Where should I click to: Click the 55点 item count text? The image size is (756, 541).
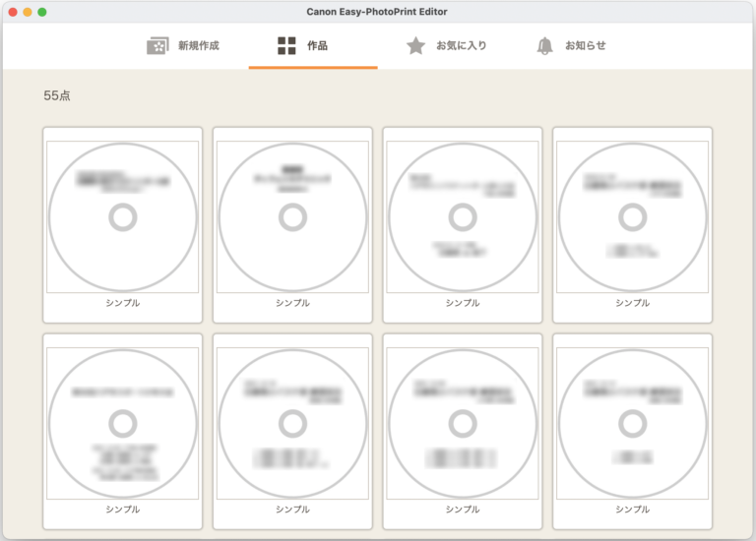57,95
